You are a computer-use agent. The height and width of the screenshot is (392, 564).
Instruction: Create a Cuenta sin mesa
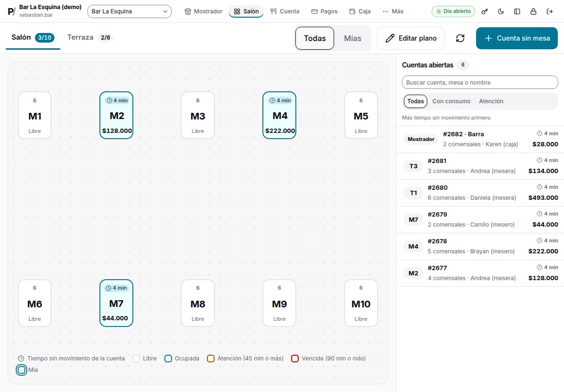click(517, 38)
